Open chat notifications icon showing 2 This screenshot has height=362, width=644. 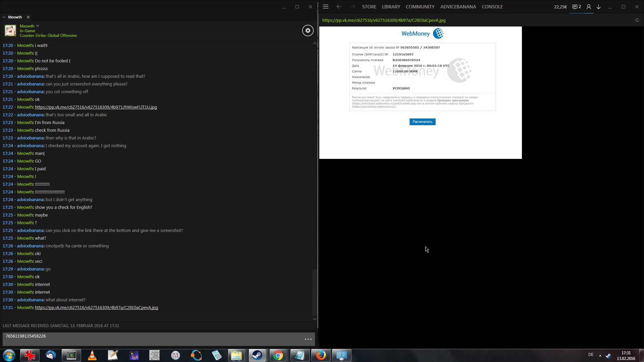pyautogui.click(x=576, y=7)
